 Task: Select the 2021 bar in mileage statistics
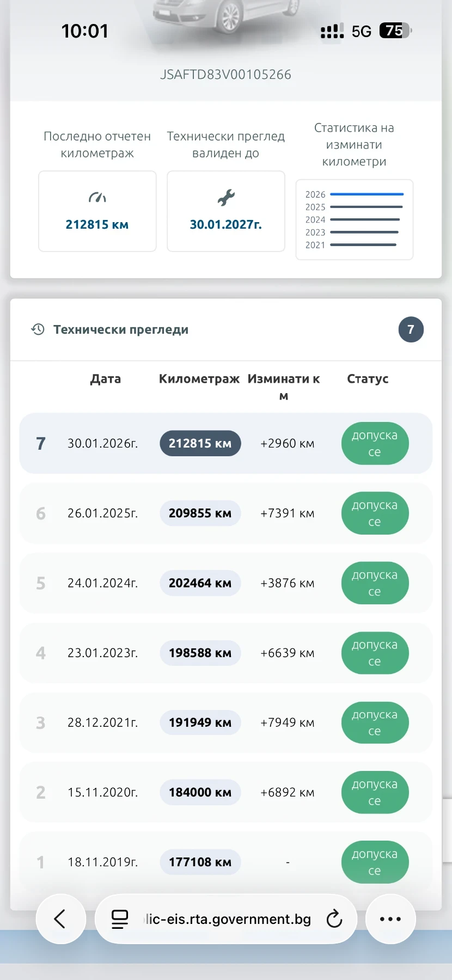tap(363, 245)
